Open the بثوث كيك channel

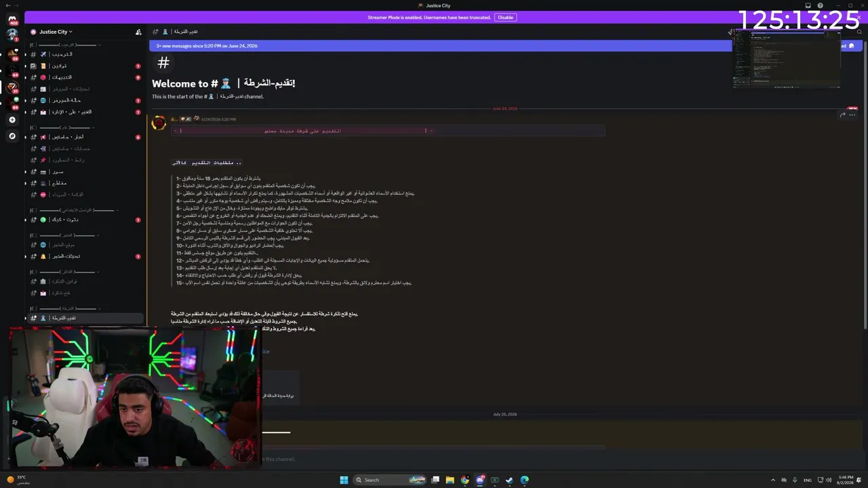85,220
